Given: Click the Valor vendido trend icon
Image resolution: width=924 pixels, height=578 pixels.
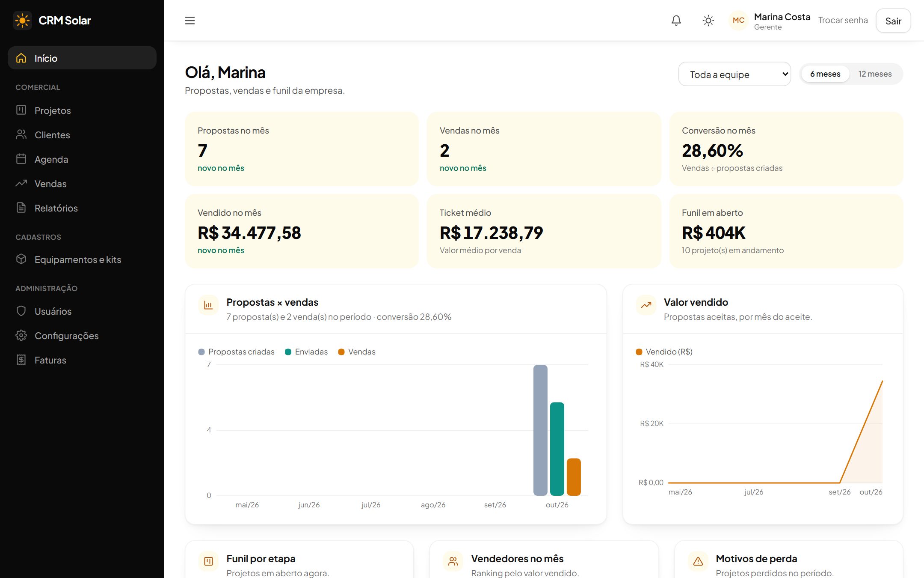Looking at the screenshot, I should pyautogui.click(x=646, y=305).
